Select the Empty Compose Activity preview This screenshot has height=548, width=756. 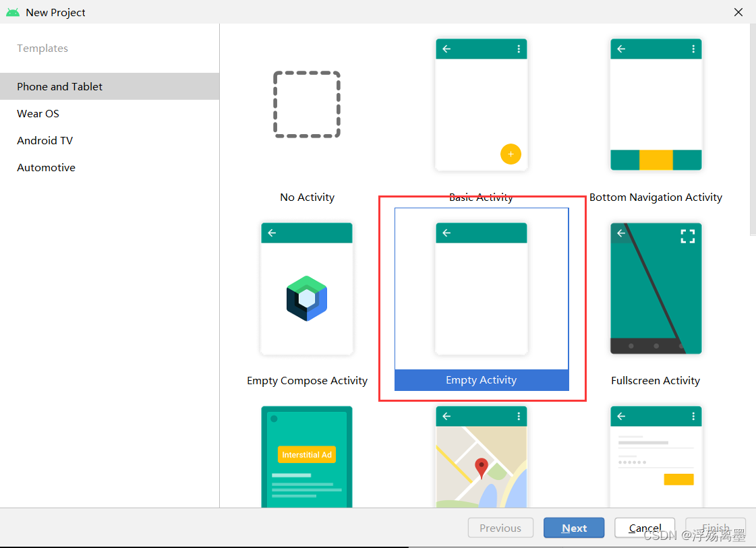(307, 288)
